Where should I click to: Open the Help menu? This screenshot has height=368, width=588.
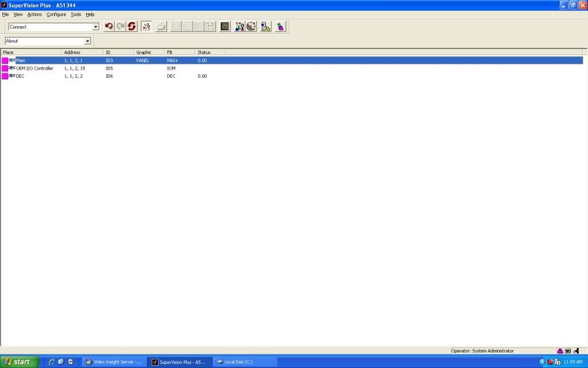(x=90, y=14)
